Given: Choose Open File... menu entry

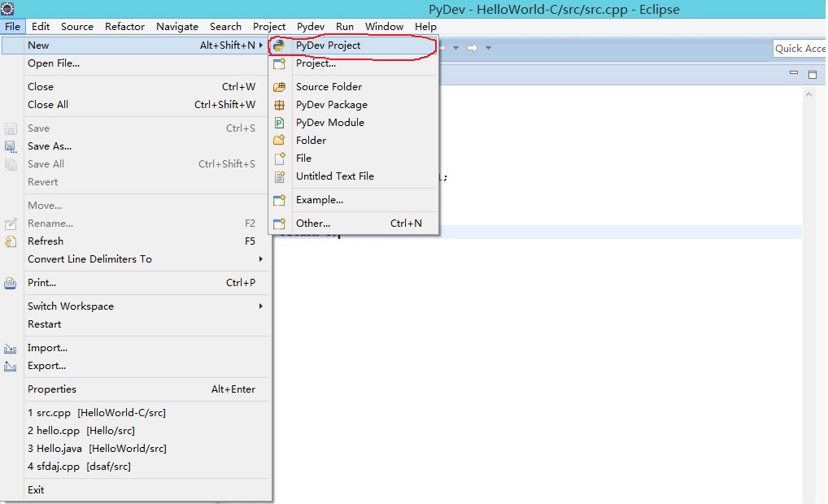Looking at the screenshot, I should point(137,63).
